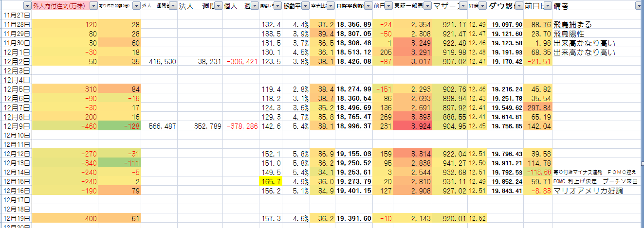This screenshot has width=644, height=228.
Task: Click the note cell マリオアメリカ好調
Action: (588, 191)
